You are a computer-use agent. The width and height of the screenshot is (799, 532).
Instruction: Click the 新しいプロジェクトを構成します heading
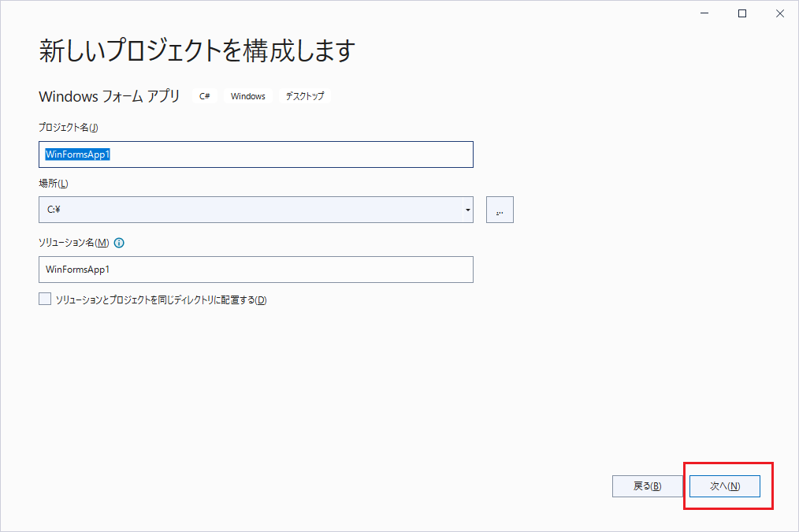(x=197, y=50)
